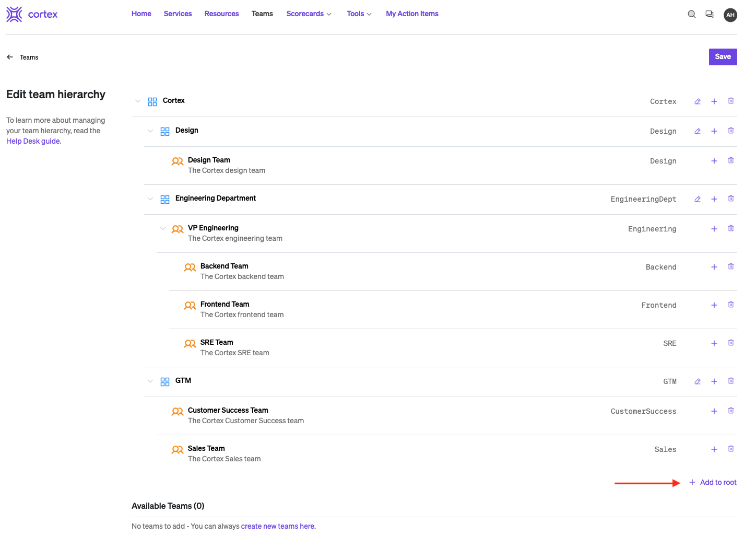Delete the Backend Team row

click(731, 266)
